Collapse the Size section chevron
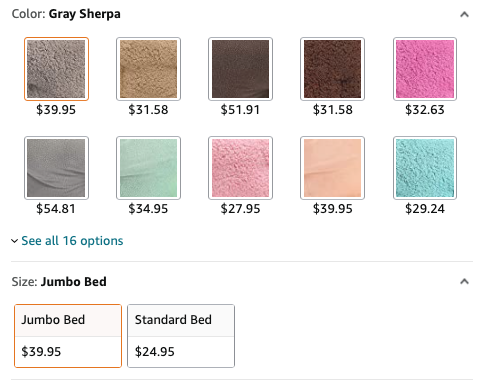 [464, 282]
